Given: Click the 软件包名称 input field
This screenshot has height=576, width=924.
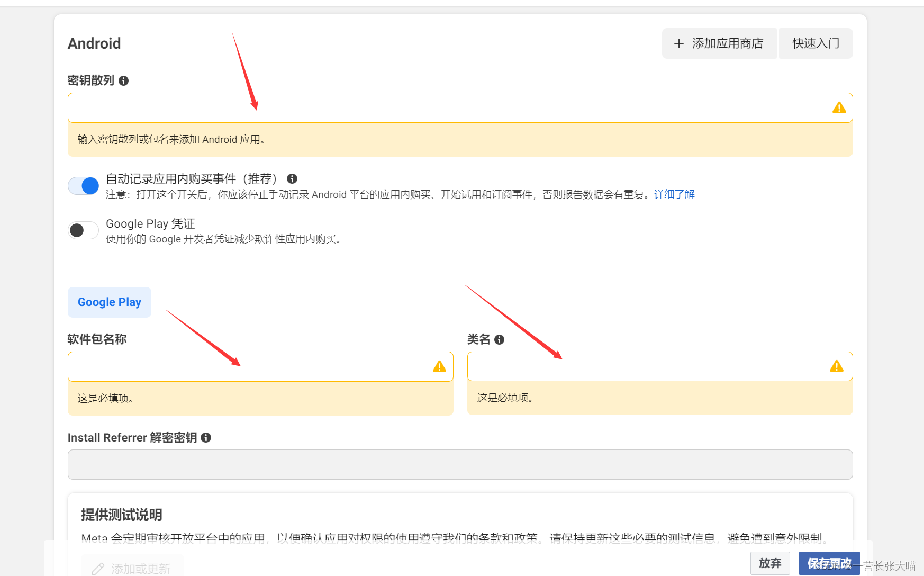Looking at the screenshot, I should tap(238, 366).
